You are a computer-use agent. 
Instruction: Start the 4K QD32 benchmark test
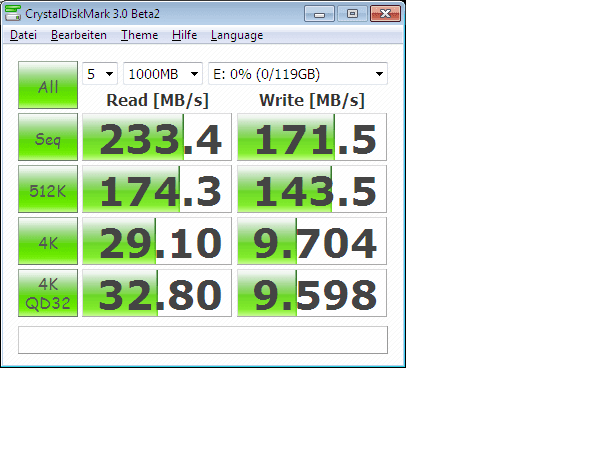pyautogui.click(x=48, y=293)
